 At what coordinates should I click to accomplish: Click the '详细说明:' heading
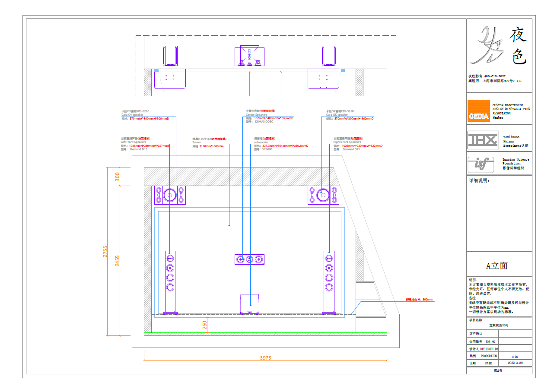pyautogui.click(x=478, y=180)
